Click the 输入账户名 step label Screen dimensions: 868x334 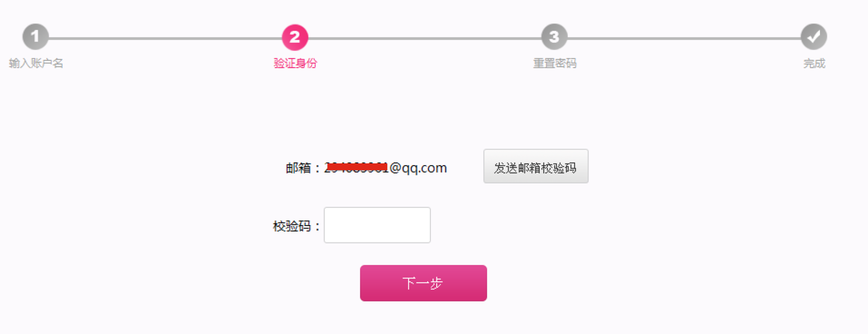pos(36,63)
